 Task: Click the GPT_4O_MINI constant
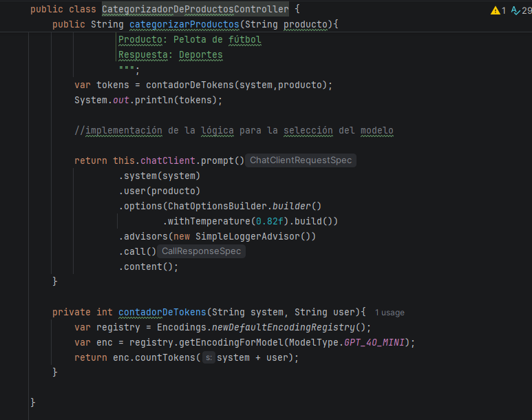(x=374, y=342)
